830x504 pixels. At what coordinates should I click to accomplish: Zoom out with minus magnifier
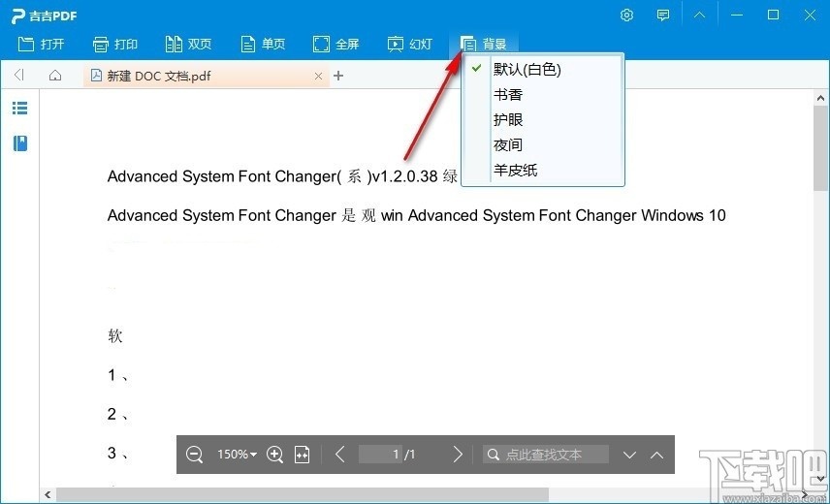click(194, 455)
